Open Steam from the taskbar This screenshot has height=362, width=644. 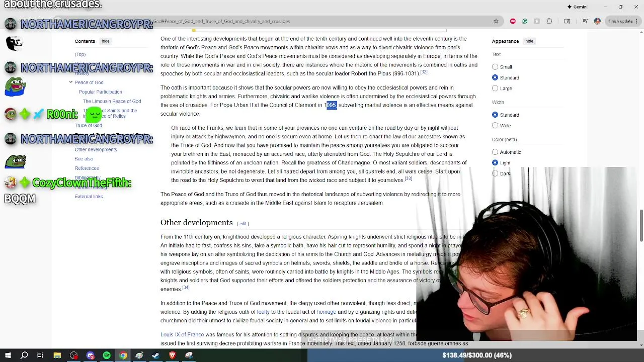click(x=155, y=355)
